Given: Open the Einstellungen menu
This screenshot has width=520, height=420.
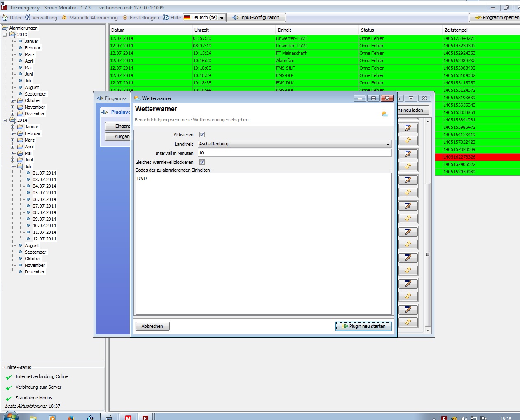Looking at the screenshot, I should pos(141,17).
